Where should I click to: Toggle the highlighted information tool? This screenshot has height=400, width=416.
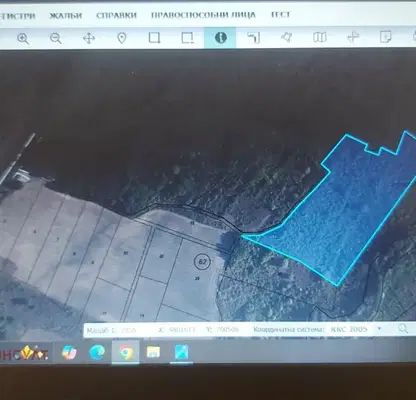click(x=220, y=38)
